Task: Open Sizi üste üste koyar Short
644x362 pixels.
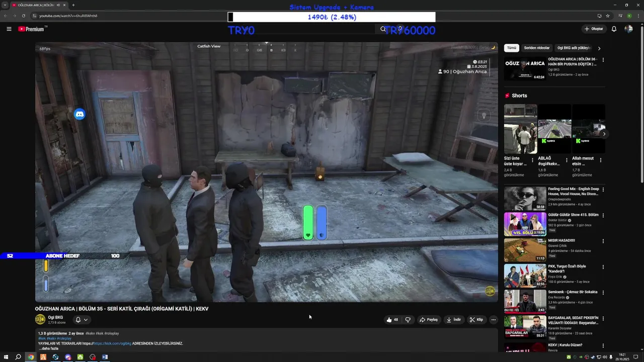Action: pos(520,129)
